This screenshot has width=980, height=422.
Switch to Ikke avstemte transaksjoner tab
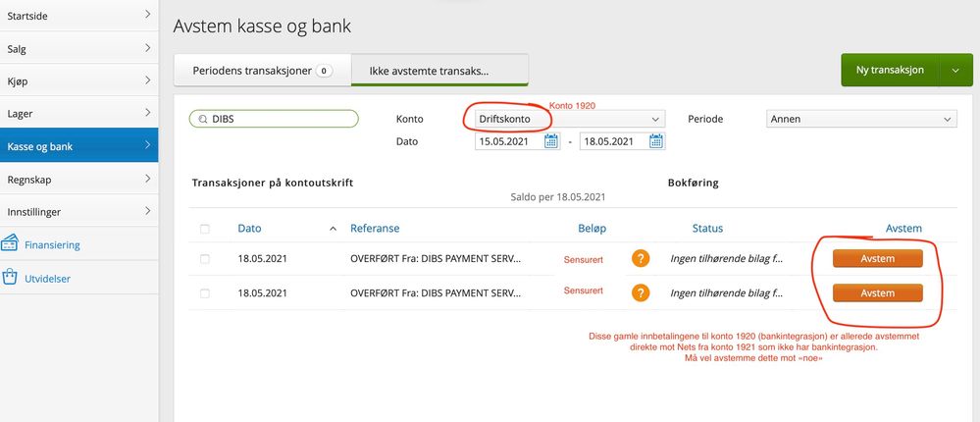tap(440, 70)
